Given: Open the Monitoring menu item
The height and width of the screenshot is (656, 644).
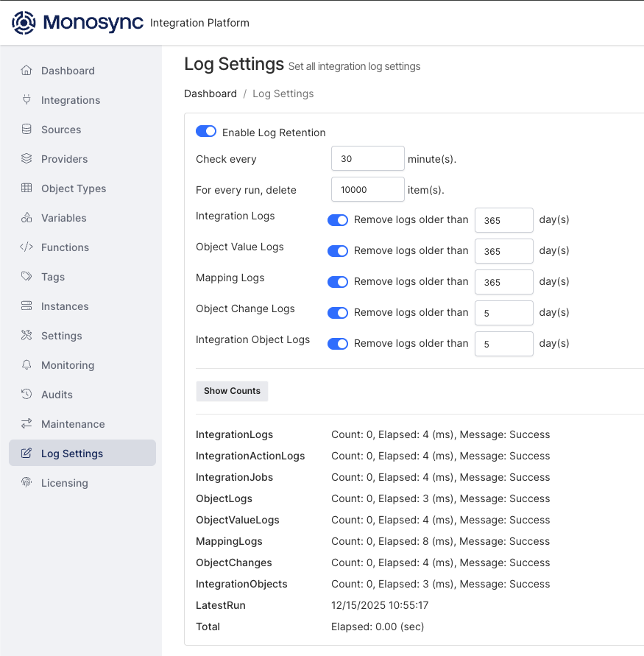Looking at the screenshot, I should point(68,365).
